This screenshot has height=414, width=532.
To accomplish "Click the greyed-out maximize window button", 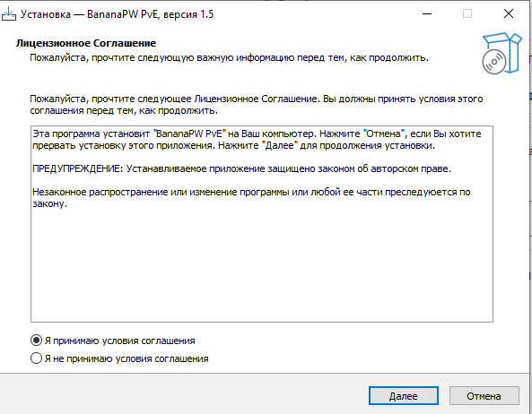I will pos(467,14).
